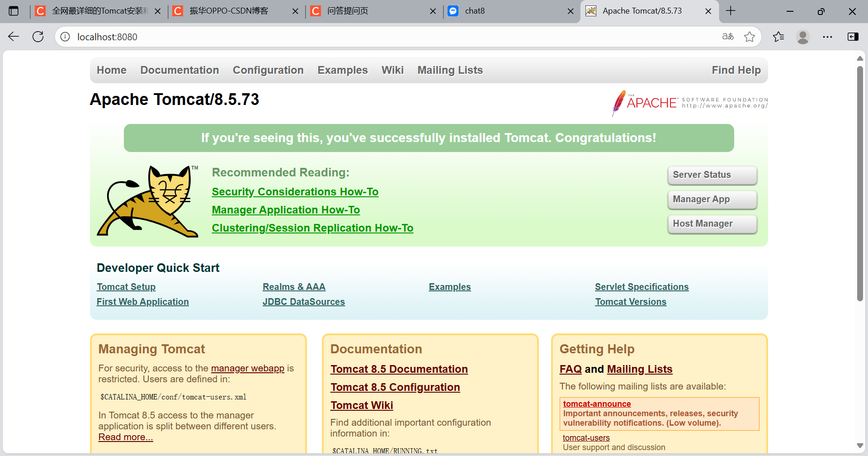Open the Tomcat Wiki link
This screenshot has height=456, width=868.
(x=362, y=405)
